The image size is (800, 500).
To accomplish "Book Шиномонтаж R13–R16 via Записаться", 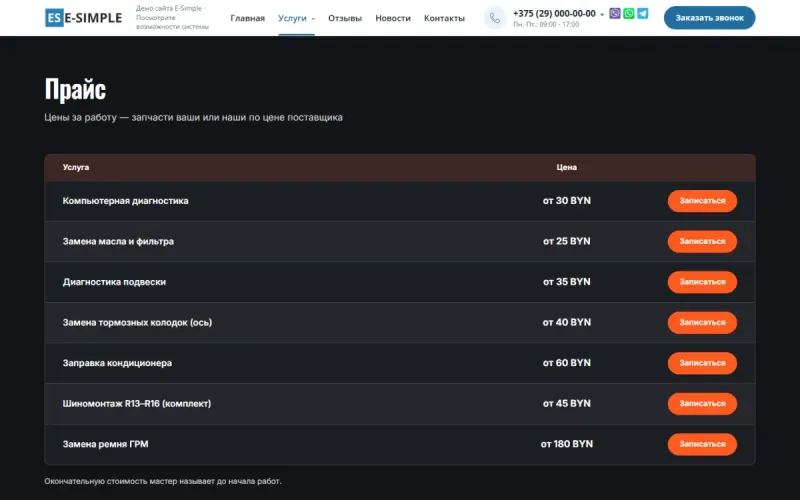I will point(702,404).
